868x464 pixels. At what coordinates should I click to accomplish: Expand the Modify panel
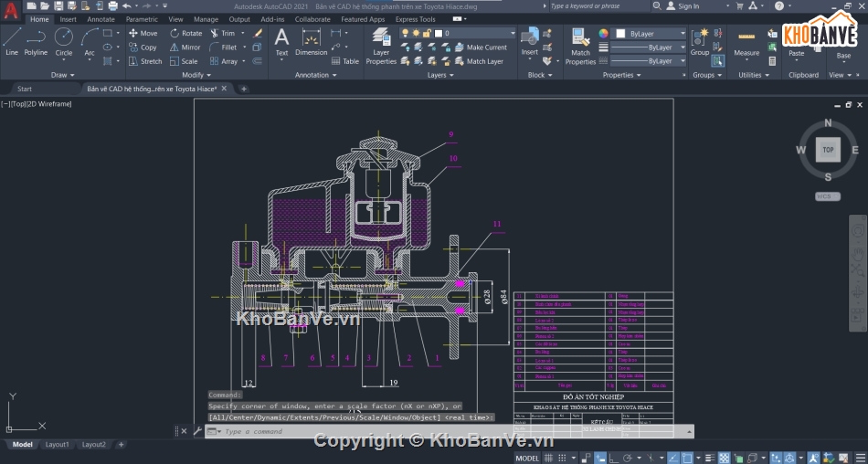tap(196, 75)
